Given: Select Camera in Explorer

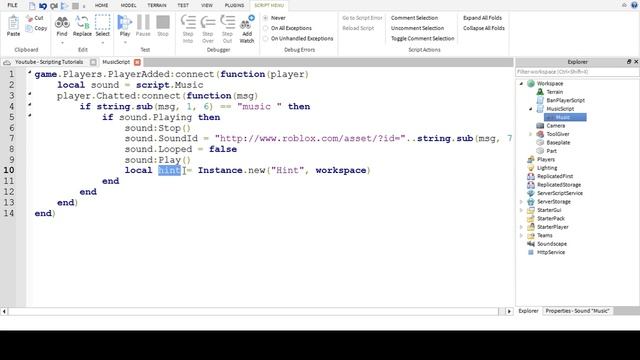Looking at the screenshot, I should coord(556,126).
